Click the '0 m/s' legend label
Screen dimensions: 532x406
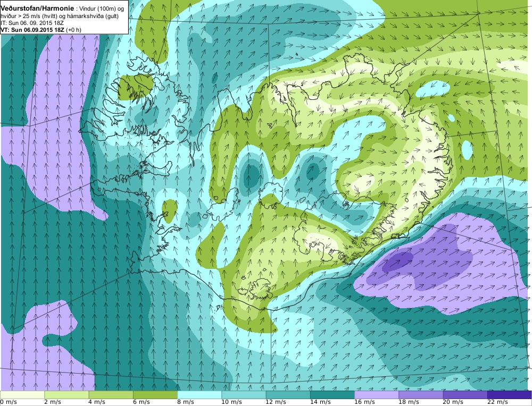[x=9, y=402]
